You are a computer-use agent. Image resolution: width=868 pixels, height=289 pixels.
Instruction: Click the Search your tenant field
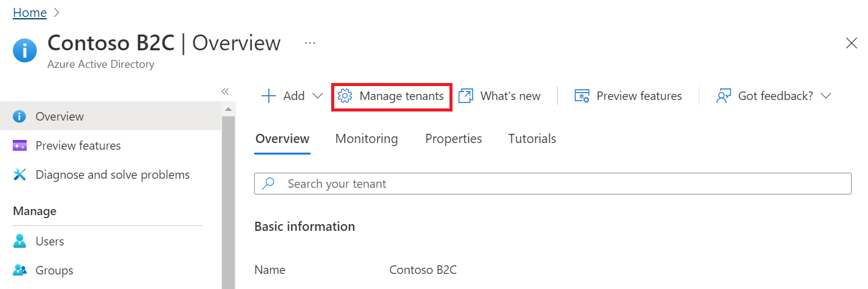(552, 184)
